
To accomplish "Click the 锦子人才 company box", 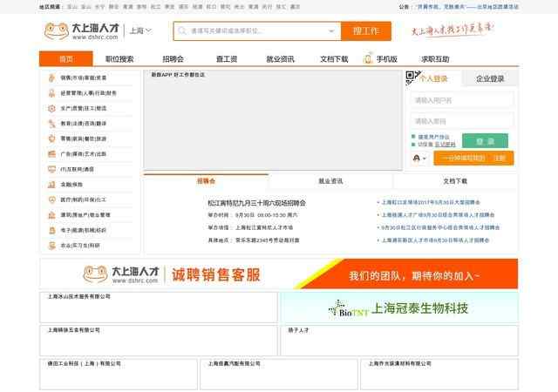I will (x=399, y=341).
